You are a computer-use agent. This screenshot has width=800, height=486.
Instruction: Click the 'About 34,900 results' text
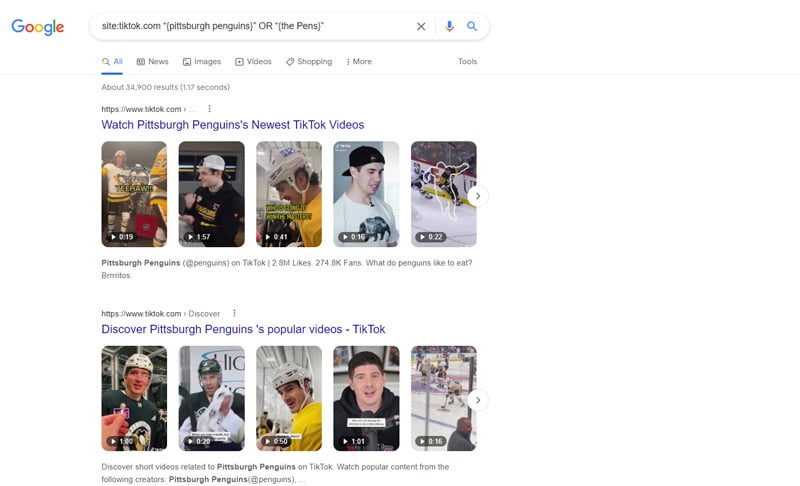coord(165,87)
